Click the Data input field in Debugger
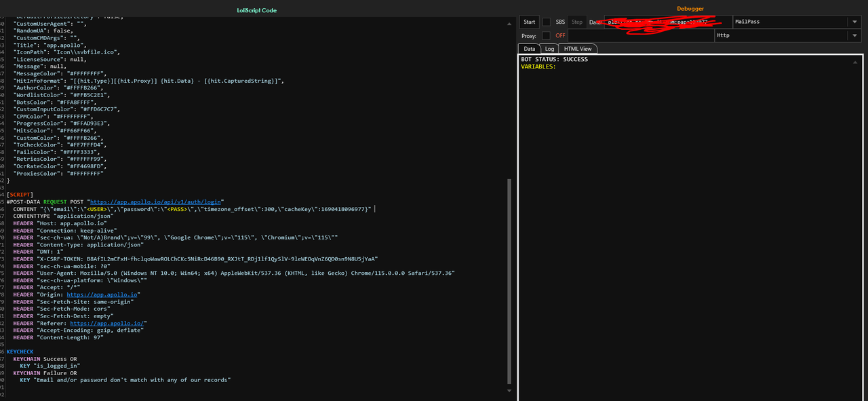The height and width of the screenshot is (401, 868). point(669,22)
